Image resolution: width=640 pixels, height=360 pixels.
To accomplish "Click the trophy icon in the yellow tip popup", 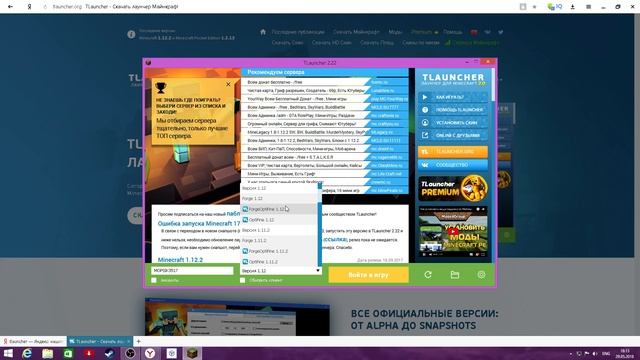I will pyautogui.click(x=161, y=87).
